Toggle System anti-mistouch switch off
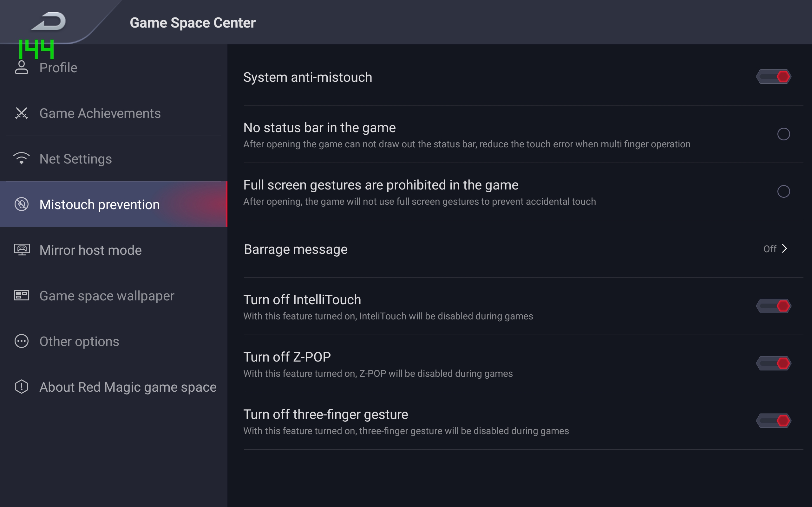Image resolution: width=812 pixels, height=507 pixels. point(774,77)
